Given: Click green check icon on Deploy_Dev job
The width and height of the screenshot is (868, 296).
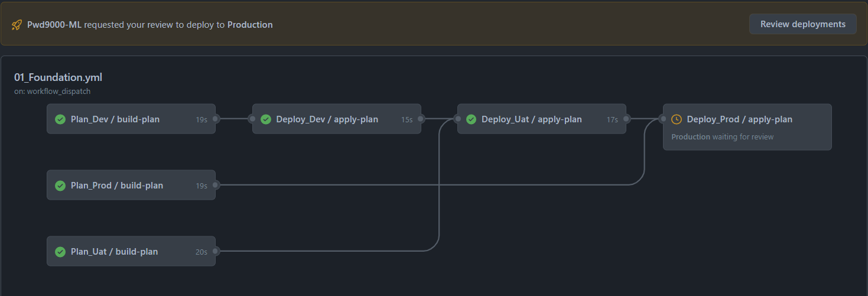Looking at the screenshot, I should pos(266,119).
